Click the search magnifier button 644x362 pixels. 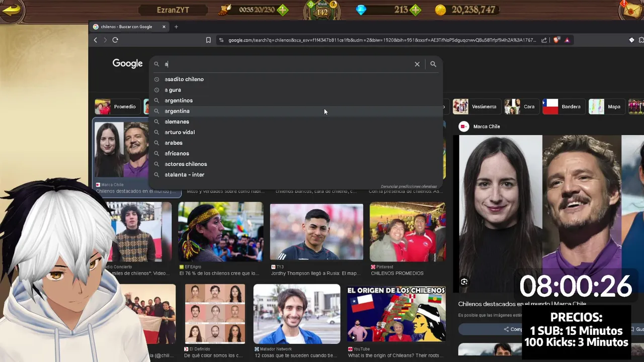point(433,64)
